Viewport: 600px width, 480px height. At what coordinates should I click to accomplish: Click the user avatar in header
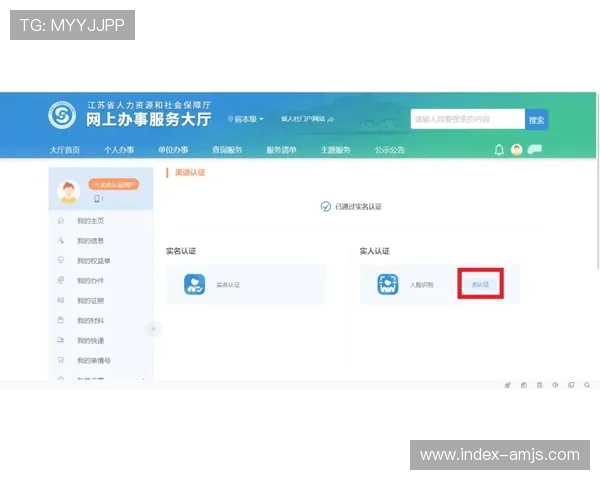click(x=517, y=150)
